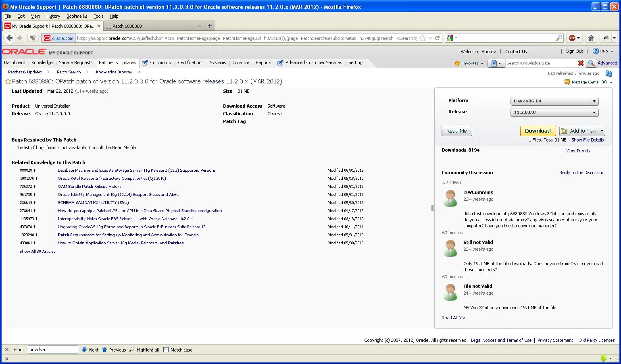Image resolution: width=621 pixels, height=364 pixels.
Task: Click Advanced Customer Services external link icon
Action: tap(280, 63)
